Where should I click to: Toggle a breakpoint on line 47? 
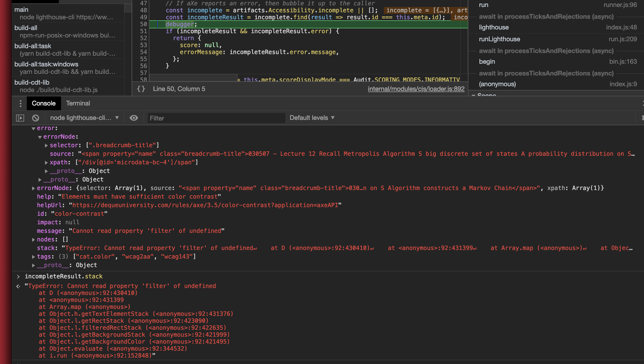pos(143,3)
